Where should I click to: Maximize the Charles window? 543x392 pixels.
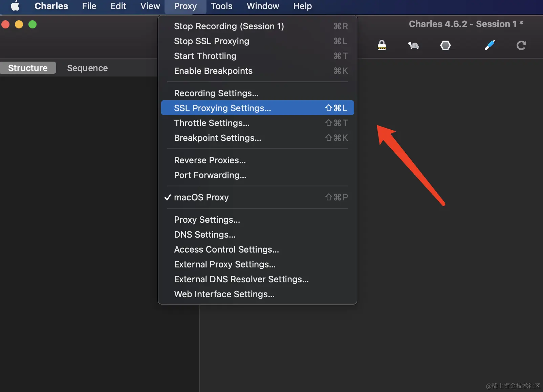pyautogui.click(x=32, y=24)
